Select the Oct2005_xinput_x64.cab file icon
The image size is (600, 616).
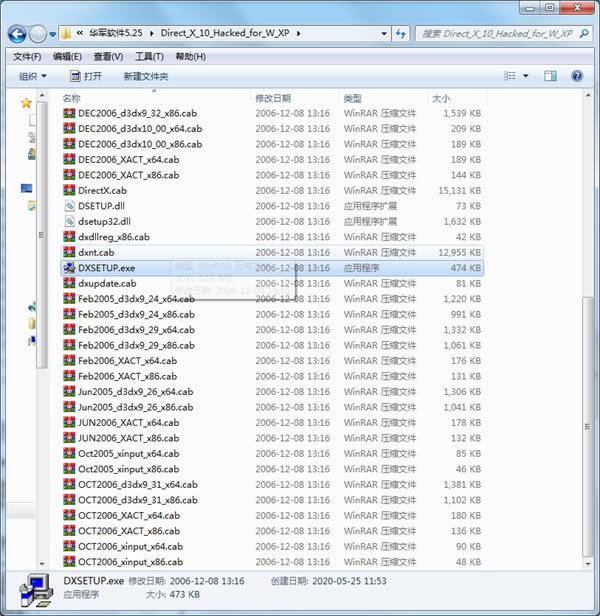pos(69,453)
